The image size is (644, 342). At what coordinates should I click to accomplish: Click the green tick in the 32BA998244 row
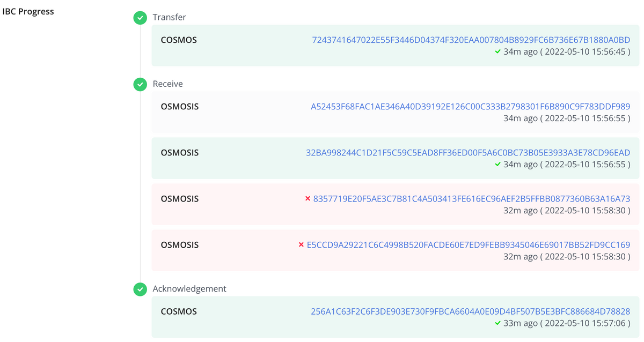tap(497, 164)
